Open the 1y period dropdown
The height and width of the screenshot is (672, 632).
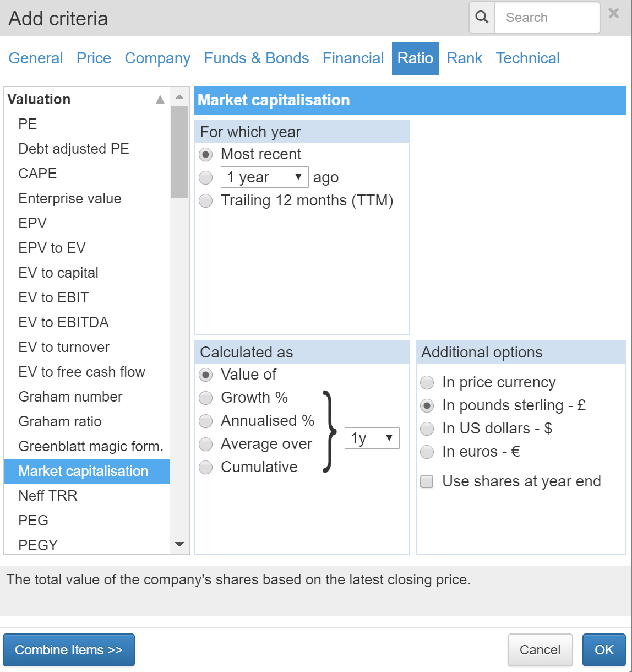pyautogui.click(x=372, y=438)
